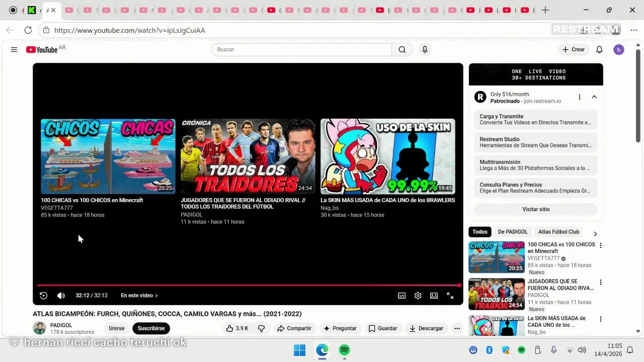Activate voice search microphone
Image resolution: width=644 pixels, height=362 pixels.
tap(425, 49)
